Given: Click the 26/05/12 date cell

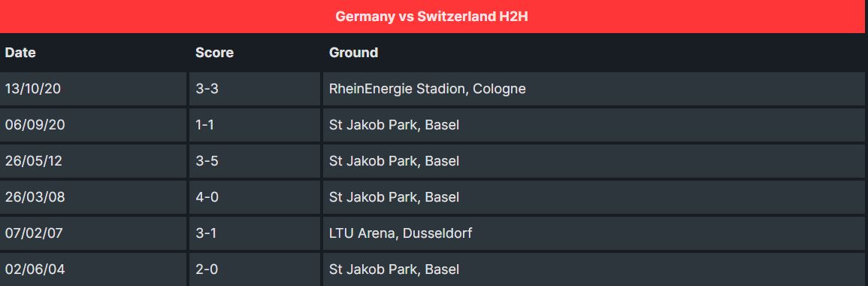Looking at the screenshot, I should (x=93, y=161).
